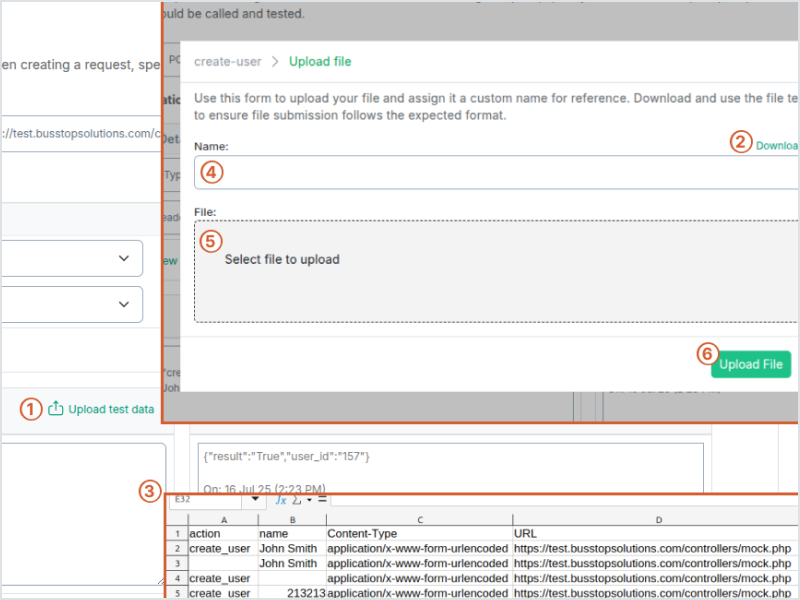Open the cell reference dropdown in the spreadsheet
800x600 pixels.
pos(255,499)
